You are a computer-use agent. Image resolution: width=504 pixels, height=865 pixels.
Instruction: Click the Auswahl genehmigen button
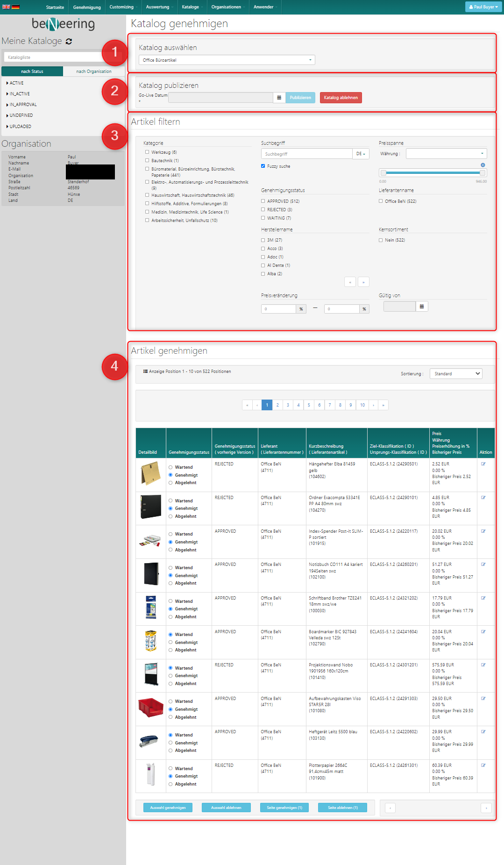point(168,808)
